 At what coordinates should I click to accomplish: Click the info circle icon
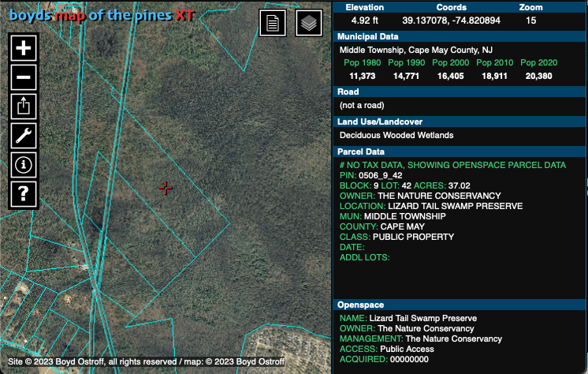24,164
